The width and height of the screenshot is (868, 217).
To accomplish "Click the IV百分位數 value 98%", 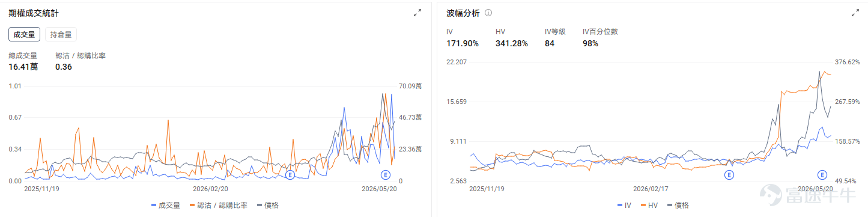I will click(590, 43).
